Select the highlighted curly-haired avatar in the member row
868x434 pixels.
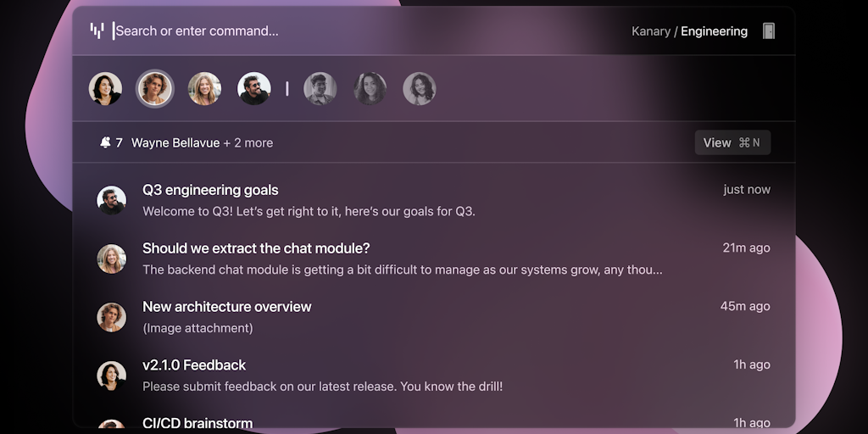[155, 88]
